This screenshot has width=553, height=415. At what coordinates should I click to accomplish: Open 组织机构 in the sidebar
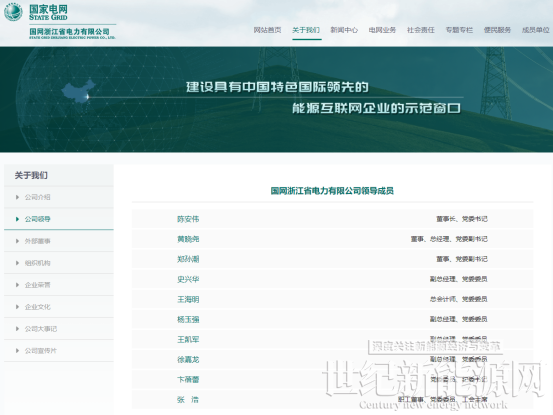(x=37, y=263)
